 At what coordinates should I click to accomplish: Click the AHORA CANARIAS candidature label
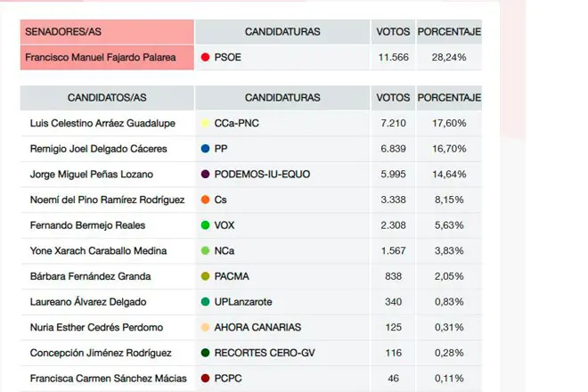257,327
